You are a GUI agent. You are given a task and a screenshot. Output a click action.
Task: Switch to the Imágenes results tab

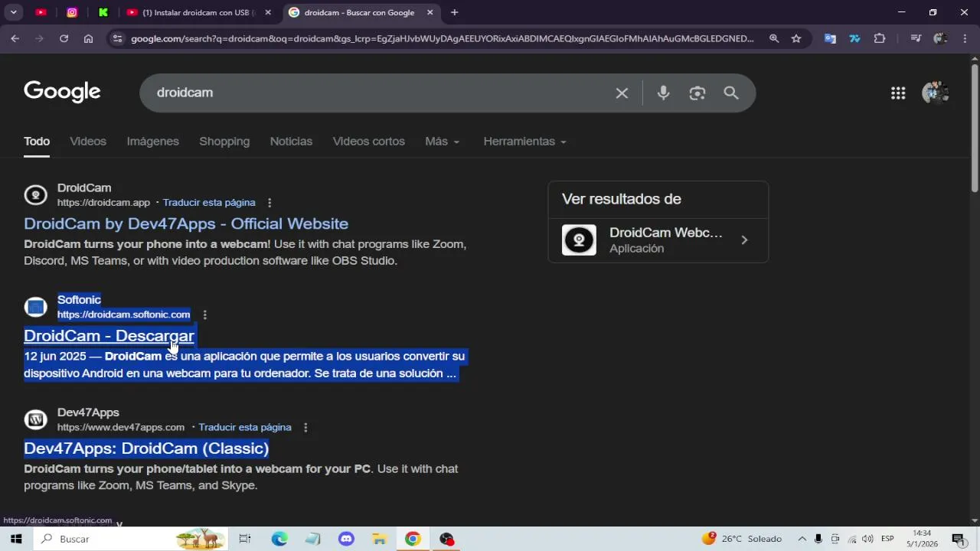click(153, 142)
